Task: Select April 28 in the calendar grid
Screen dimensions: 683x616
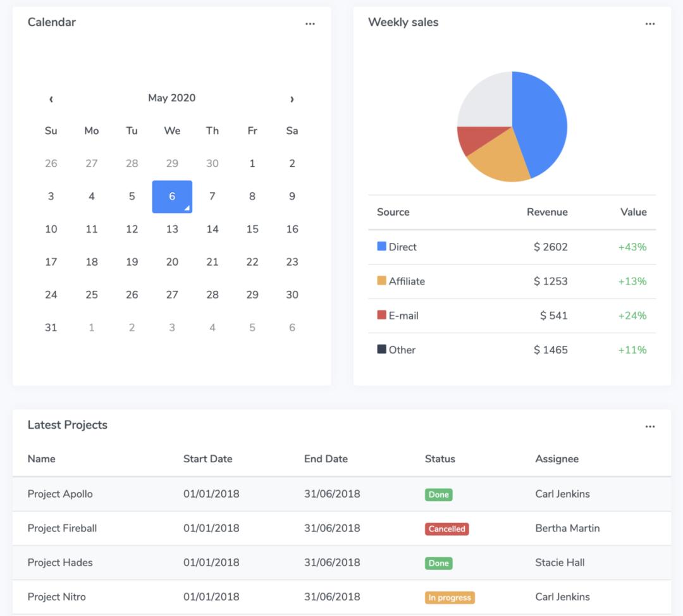Action: point(132,163)
